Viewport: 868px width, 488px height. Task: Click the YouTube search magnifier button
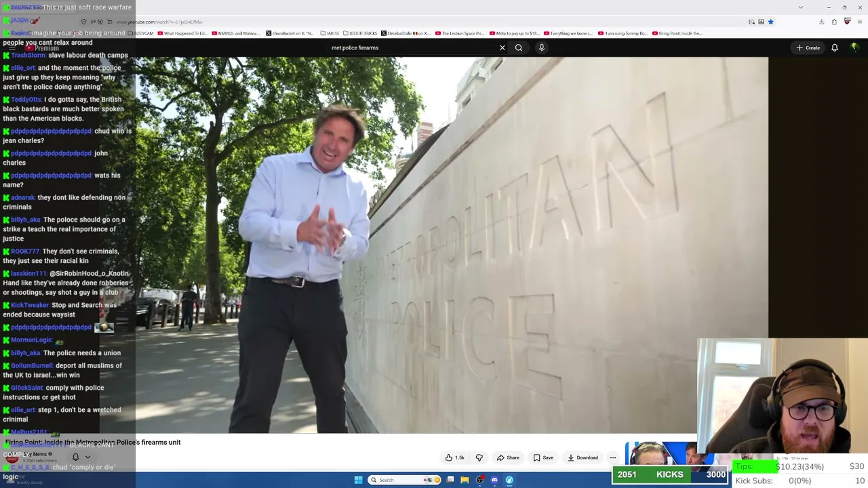point(519,47)
